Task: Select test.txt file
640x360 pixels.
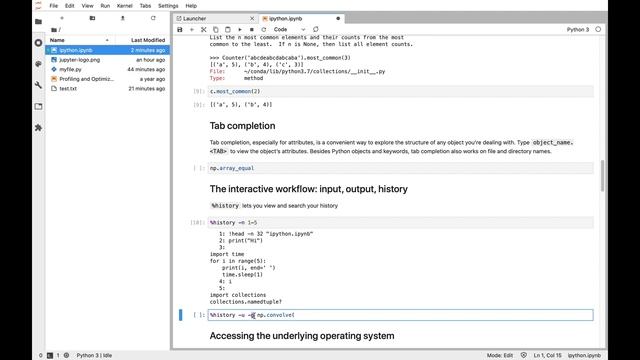Action: pyautogui.click(x=107, y=89)
